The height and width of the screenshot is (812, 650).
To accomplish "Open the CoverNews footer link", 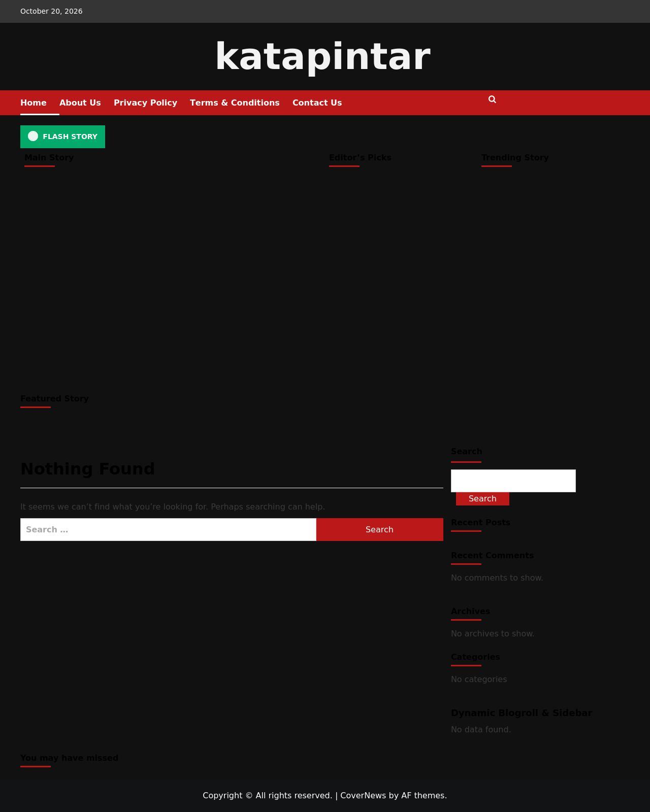I will (x=363, y=795).
